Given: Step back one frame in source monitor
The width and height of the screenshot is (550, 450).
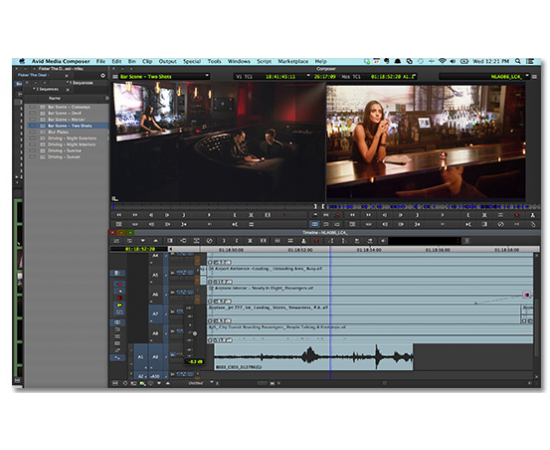Looking at the screenshot, I should click(151, 215).
